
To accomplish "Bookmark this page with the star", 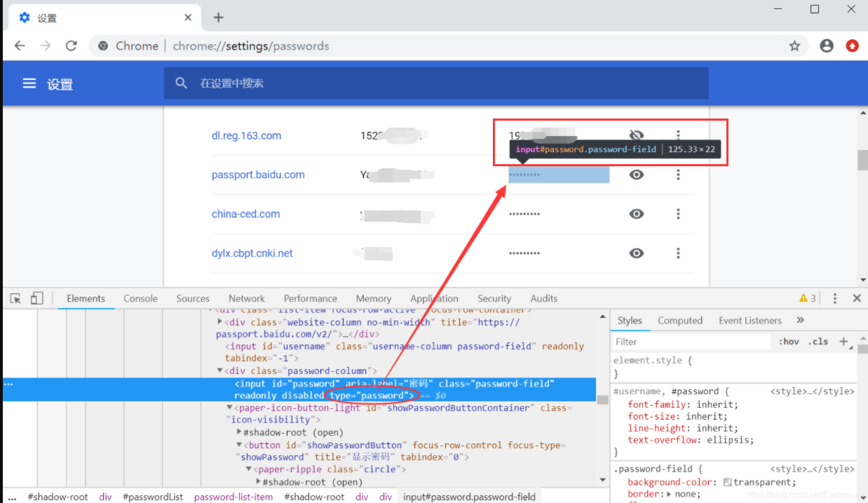I will (794, 46).
